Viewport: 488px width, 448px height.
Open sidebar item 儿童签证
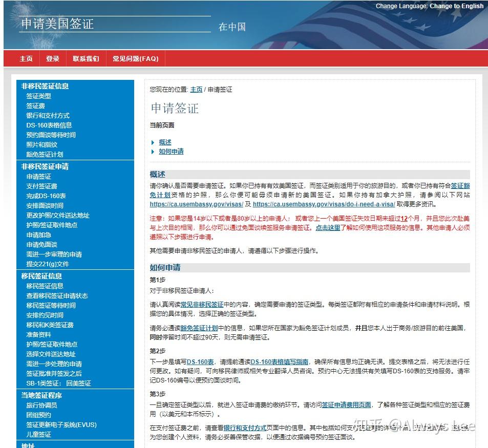pos(38,434)
